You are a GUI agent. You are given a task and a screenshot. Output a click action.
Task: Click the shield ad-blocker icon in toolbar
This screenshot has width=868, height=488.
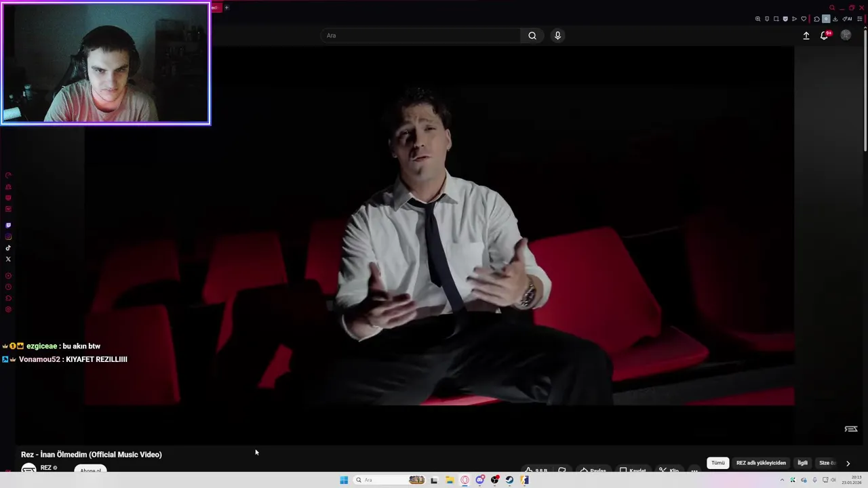(x=785, y=19)
